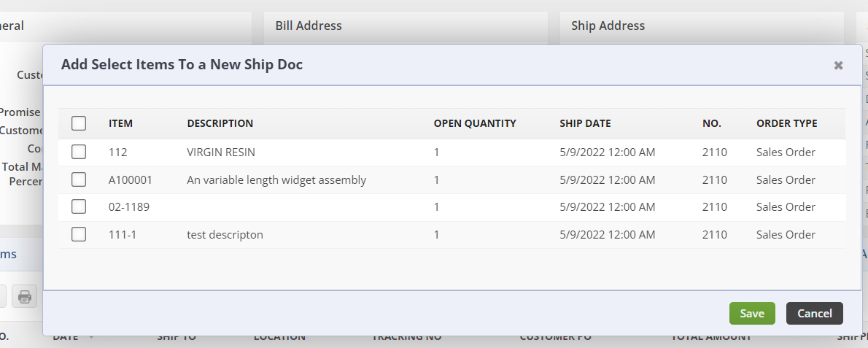
Task: Sort by the Item column header
Action: [x=120, y=123]
